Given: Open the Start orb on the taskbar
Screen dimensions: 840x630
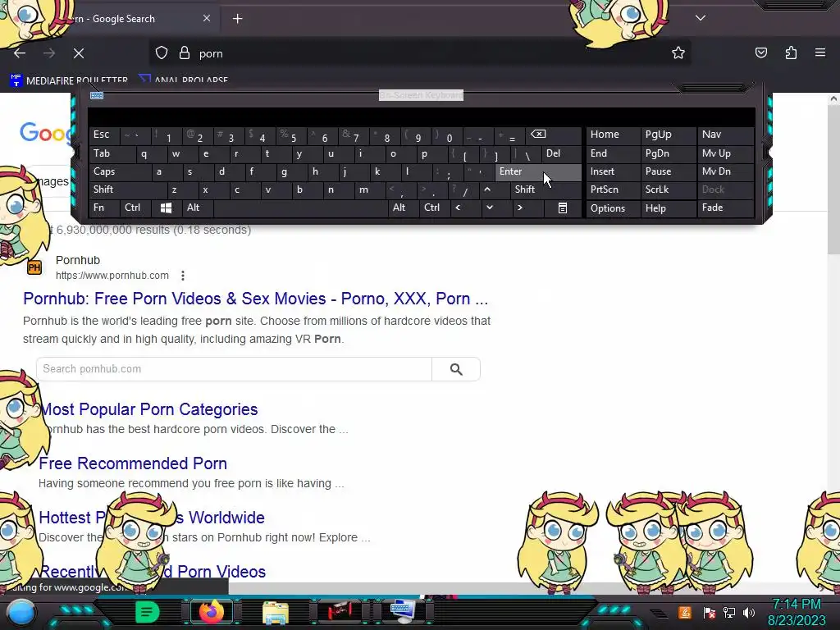Looking at the screenshot, I should click(x=21, y=612).
